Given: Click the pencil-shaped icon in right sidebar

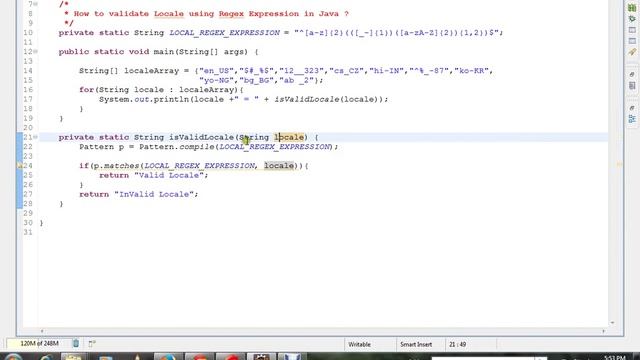Looking at the screenshot, I should 632,52.
